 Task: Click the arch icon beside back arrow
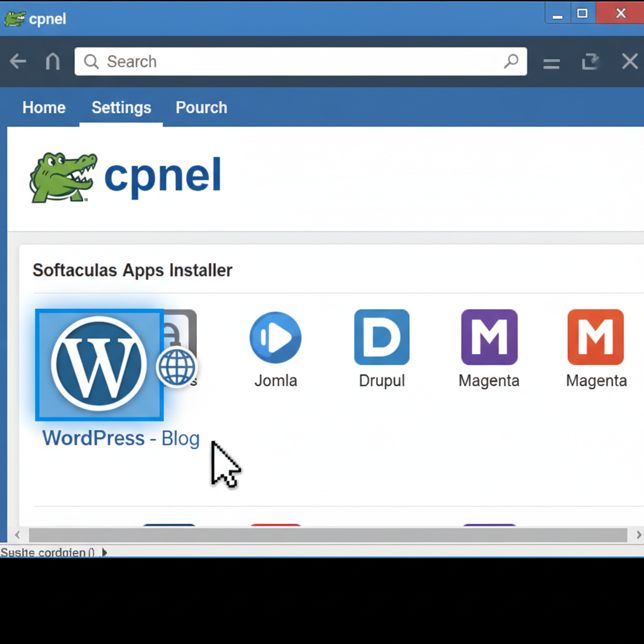pyautogui.click(x=53, y=62)
